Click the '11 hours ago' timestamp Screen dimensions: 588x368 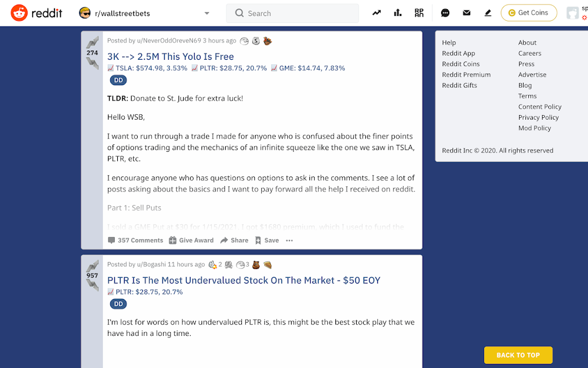coord(186,264)
